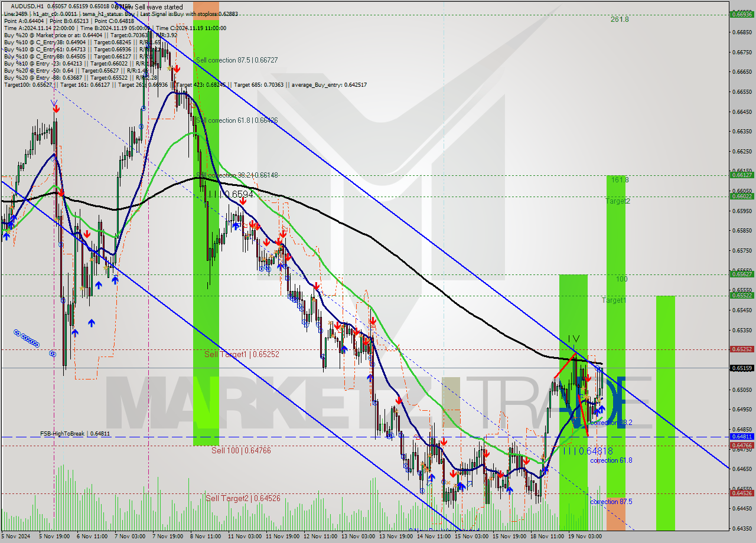Click the 0.66936 price tag on axis
Image resolution: width=756 pixels, height=543 pixels.
coord(742,14)
